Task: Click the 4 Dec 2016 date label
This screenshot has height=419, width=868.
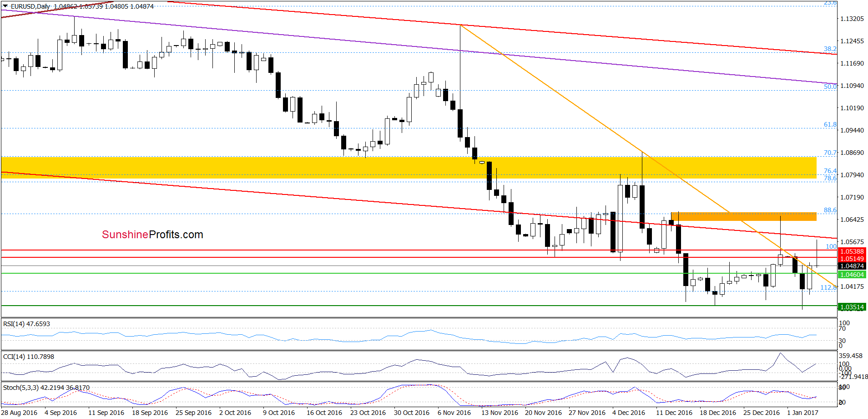Action: point(629,413)
